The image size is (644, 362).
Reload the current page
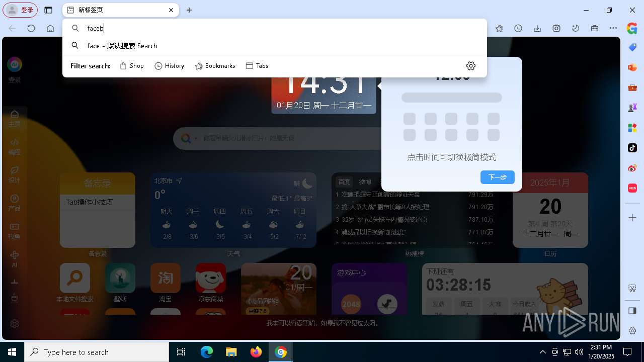(x=31, y=29)
